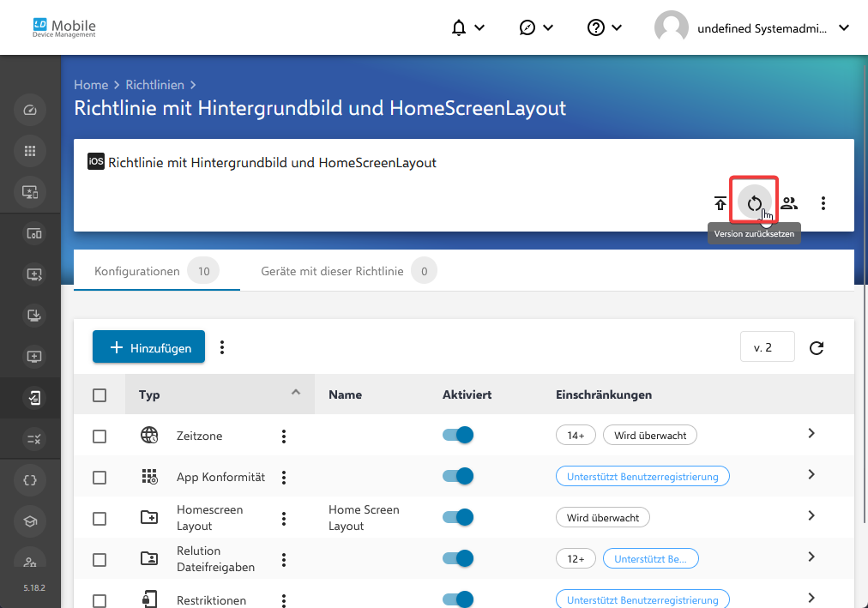This screenshot has height=608, width=868.
Task: Open the Homescreen Layout row three-dot menu
Action: (283, 518)
